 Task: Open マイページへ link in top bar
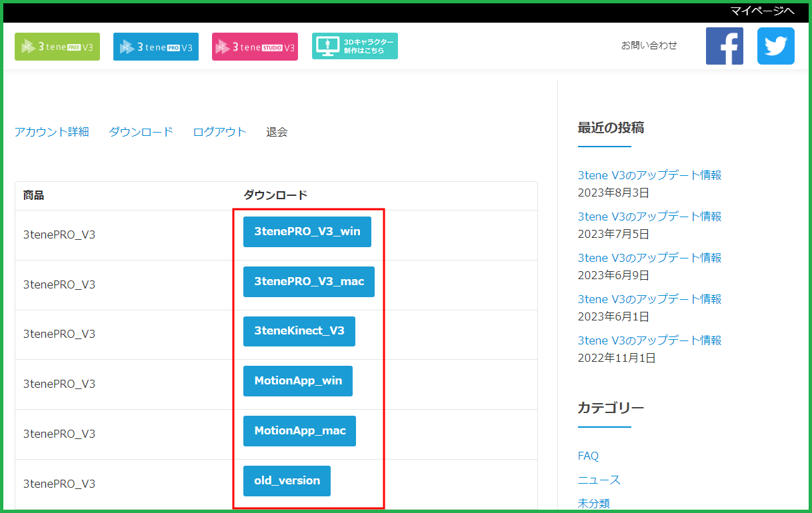pyautogui.click(x=762, y=11)
